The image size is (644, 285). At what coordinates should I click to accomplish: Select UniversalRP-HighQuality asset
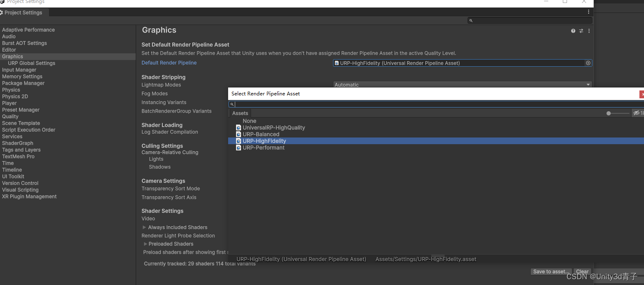[274, 127]
